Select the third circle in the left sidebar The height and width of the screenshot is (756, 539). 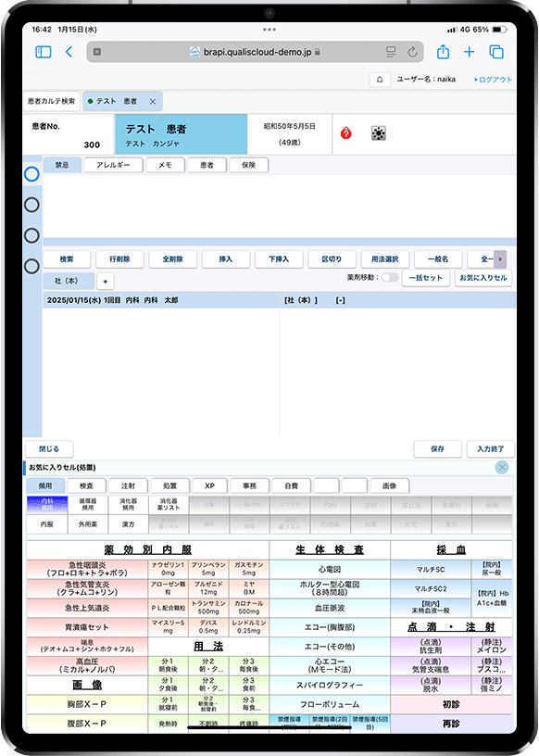[31, 235]
